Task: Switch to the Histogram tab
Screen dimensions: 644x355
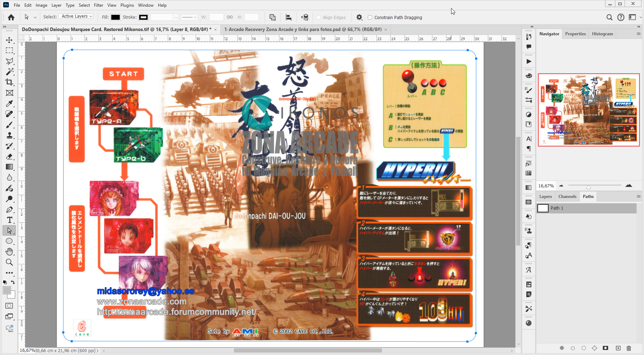Action: pos(602,34)
